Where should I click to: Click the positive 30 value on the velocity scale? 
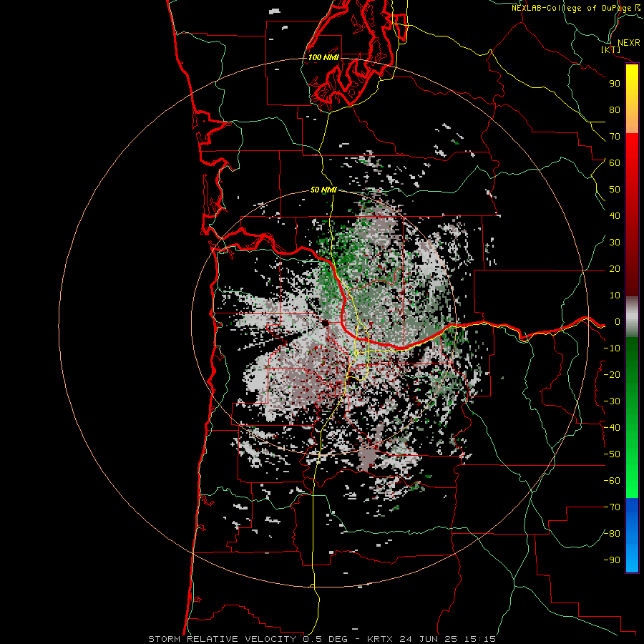pyautogui.click(x=615, y=243)
